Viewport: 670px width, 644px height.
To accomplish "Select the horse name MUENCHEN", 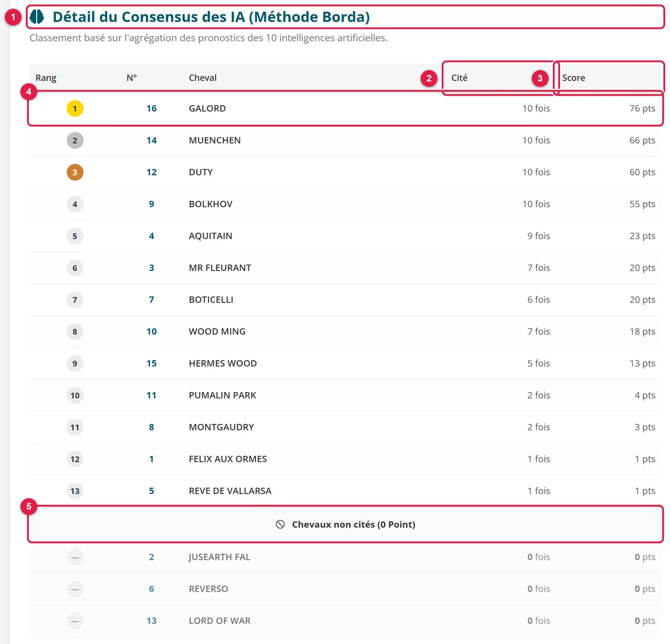I will pos(215,140).
